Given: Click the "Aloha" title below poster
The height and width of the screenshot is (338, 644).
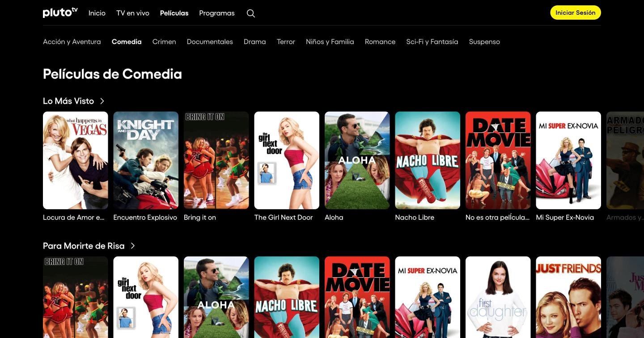Looking at the screenshot, I should click(x=334, y=217).
